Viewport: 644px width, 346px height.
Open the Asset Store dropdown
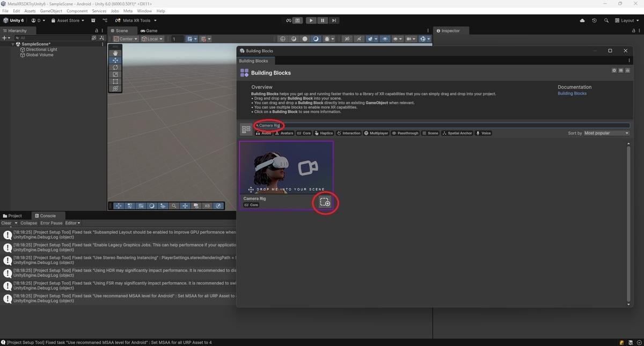pos(68,20)
